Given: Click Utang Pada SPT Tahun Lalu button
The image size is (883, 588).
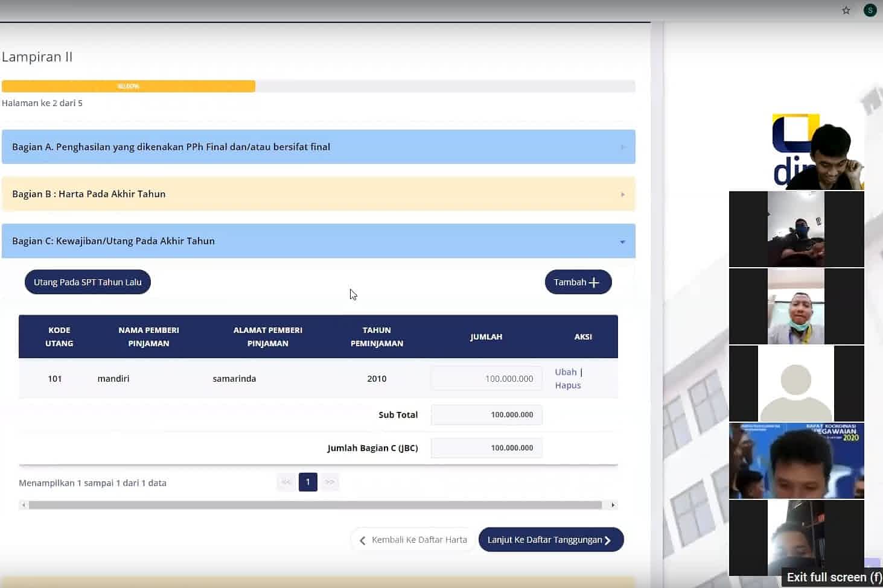Looking at the screenshot, I should [x=88, y=282].
